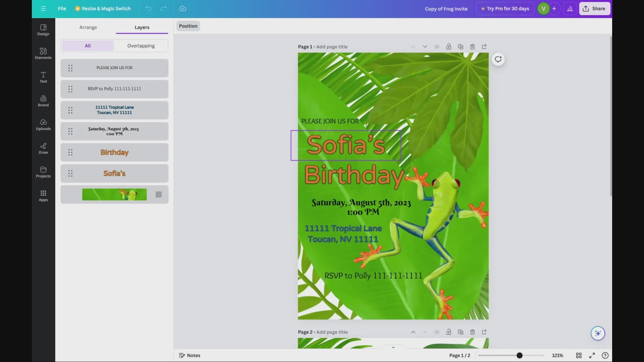Select the Birthday layer
This screenshot has height=362, width=644.
click(x=114, y=152)
